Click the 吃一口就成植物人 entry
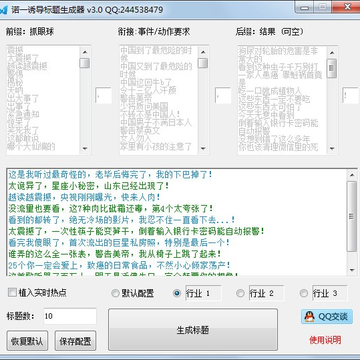The width and height of the screenshot is (360, 360). click(270, 91)
